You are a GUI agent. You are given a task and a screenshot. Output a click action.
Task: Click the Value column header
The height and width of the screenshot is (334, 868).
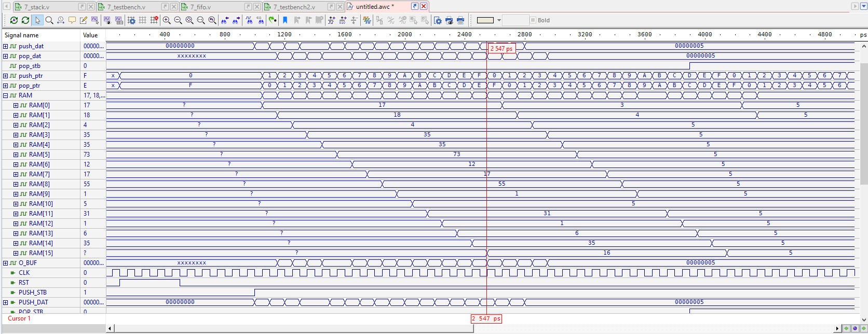(93, 35)
